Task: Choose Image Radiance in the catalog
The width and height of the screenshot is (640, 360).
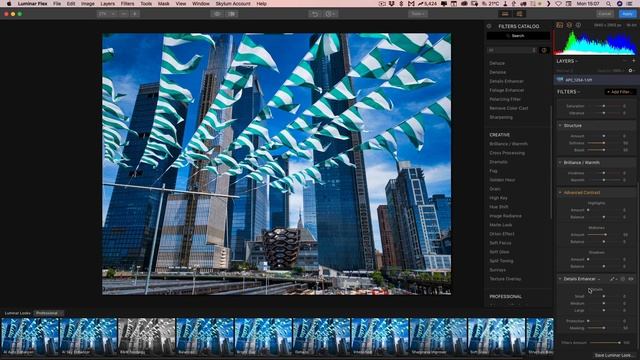Action: coord(505,216)
